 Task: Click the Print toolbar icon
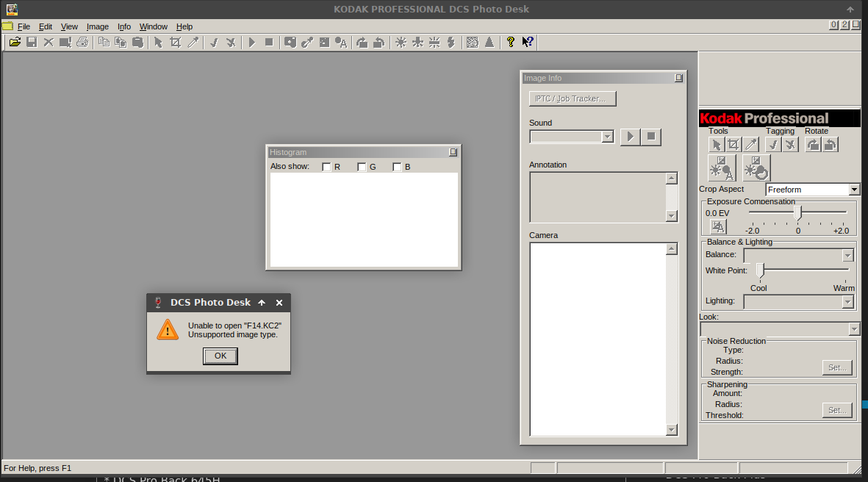82,42
